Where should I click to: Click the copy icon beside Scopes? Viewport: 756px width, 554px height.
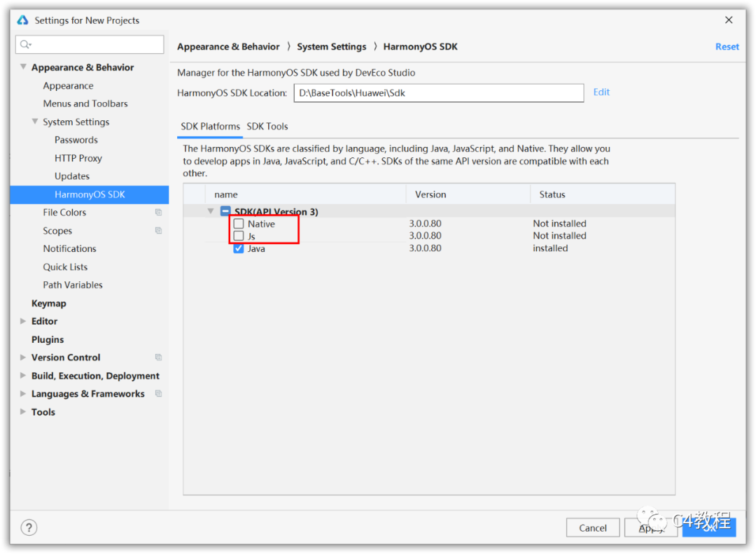[158, 230]
